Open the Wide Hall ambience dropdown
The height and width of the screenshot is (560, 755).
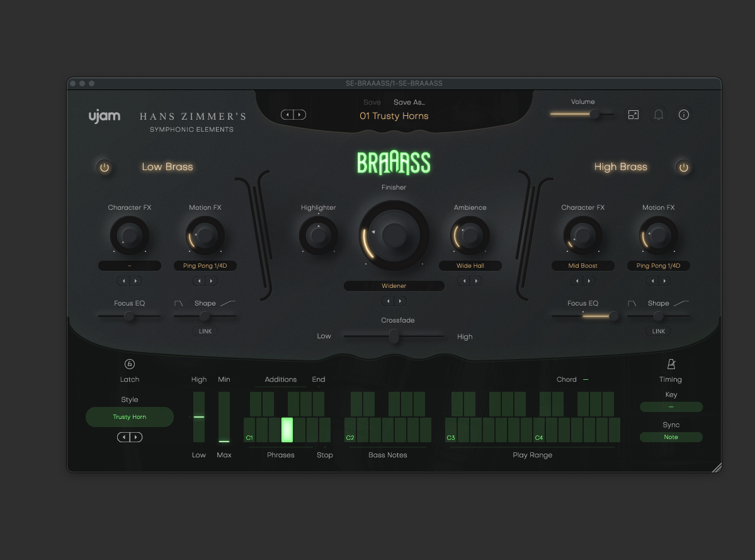click(470, 266)
